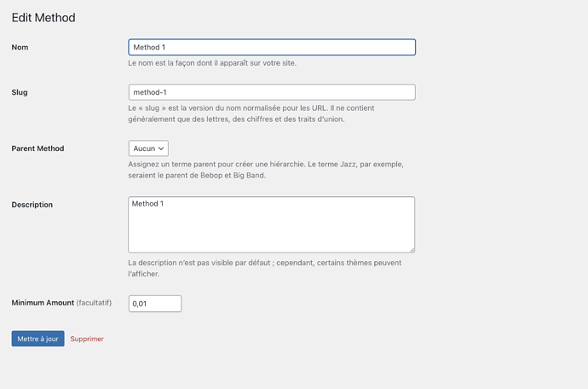Image resolution: width=588 pixels, height=389 pixels.
Task: Click inside the Description textarea
Action: (272, 224)
